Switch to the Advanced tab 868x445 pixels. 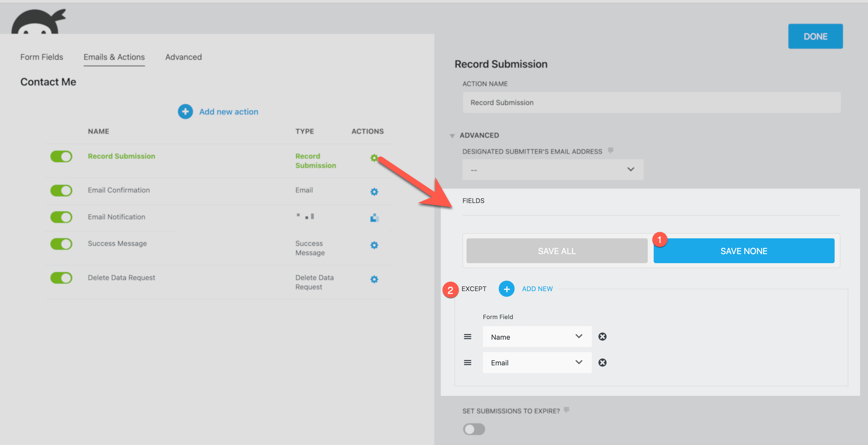point(183,57)
